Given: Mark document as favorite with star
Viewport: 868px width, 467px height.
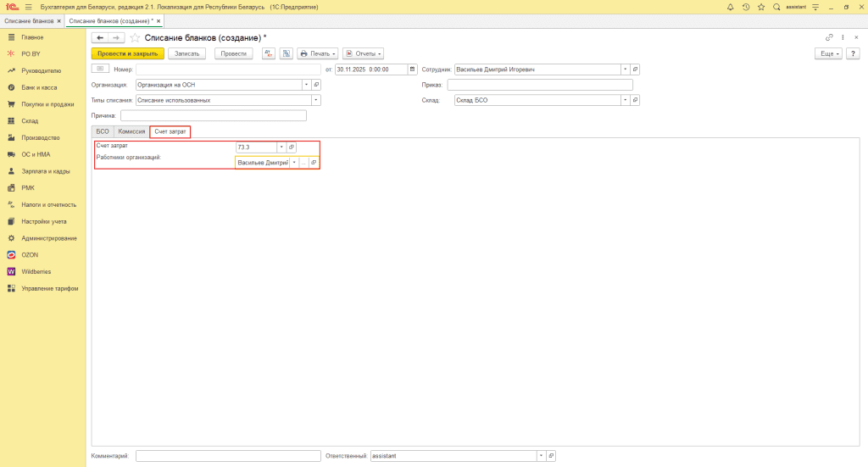Looking at the screenshot, I should 135,37.
